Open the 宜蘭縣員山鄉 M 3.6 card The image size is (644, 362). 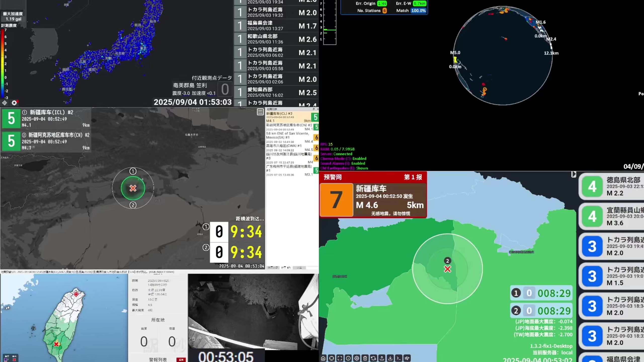point(611,216)
